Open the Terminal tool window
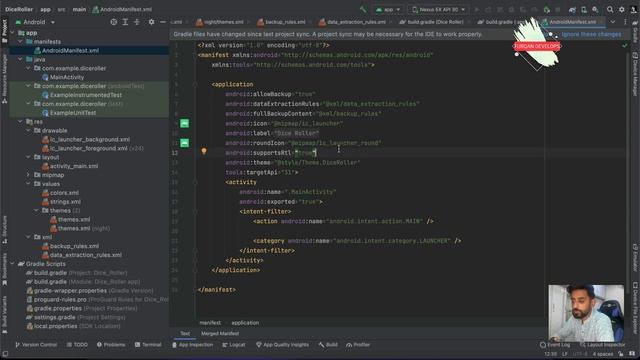 pyautogui.click(x=148, y=345)
